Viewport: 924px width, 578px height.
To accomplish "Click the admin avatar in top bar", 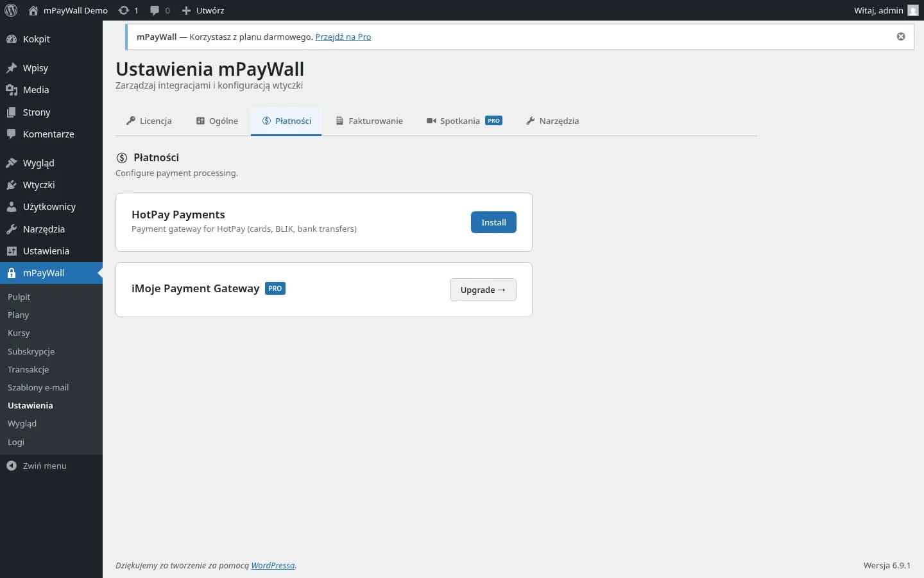I will tap(912, 10).
